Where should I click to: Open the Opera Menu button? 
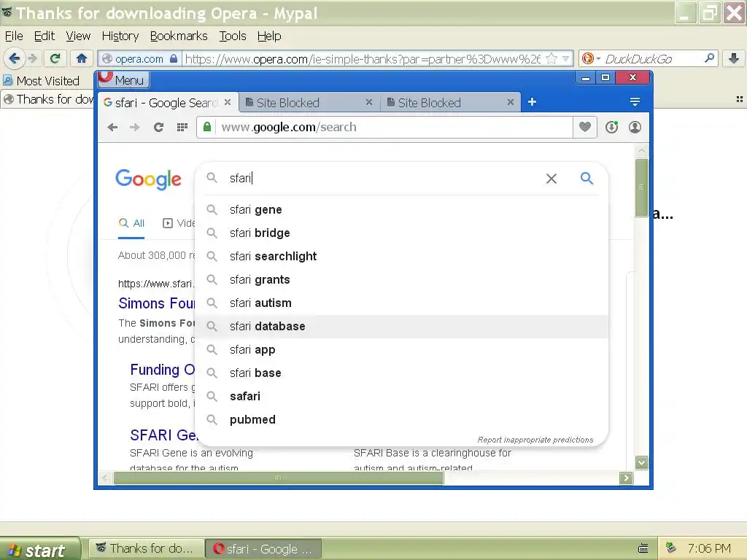pyautogui.click(x=123, y=79)
